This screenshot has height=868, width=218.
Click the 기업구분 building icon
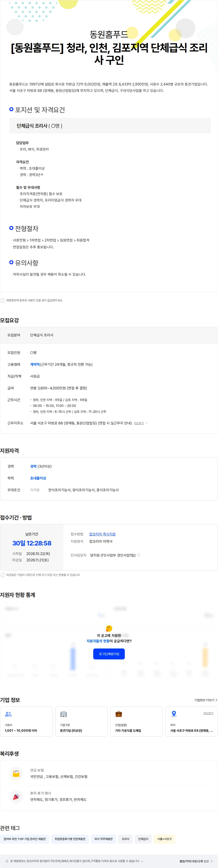point(64,714)
